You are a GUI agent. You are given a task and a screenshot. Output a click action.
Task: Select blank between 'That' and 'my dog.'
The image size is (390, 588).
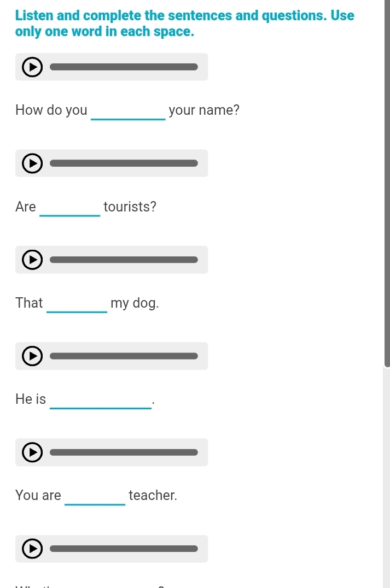(x=77, y=304)
